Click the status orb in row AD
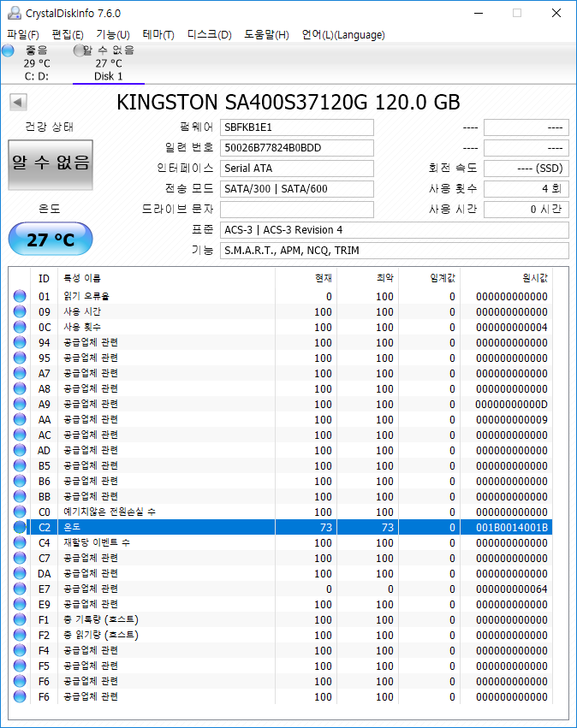The width and height of the screenshot is (577, 728). coord(20,450)
